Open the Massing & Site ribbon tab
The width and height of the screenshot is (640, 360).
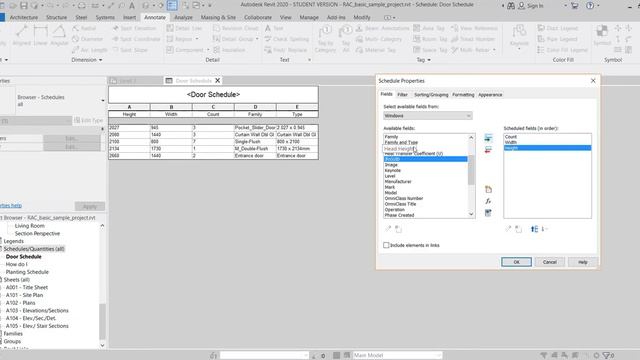[218, 18]
